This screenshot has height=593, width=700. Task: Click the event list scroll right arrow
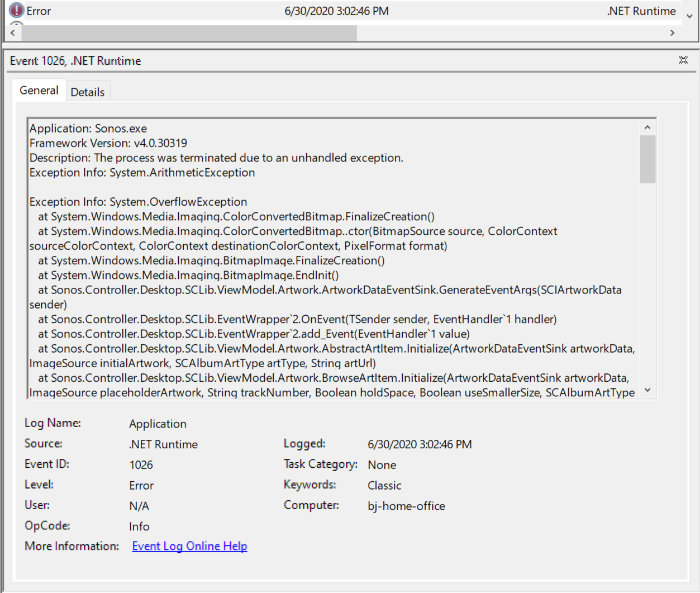pyautogui.click(x=673, y=33)
